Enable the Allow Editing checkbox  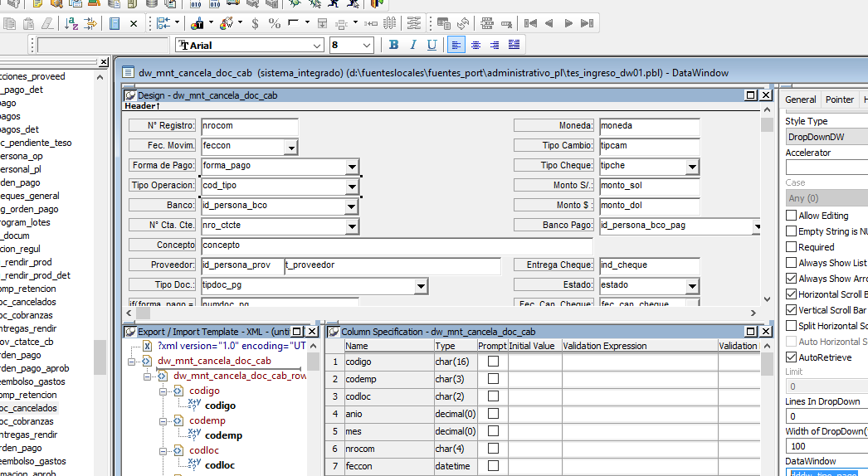(791, 216)
